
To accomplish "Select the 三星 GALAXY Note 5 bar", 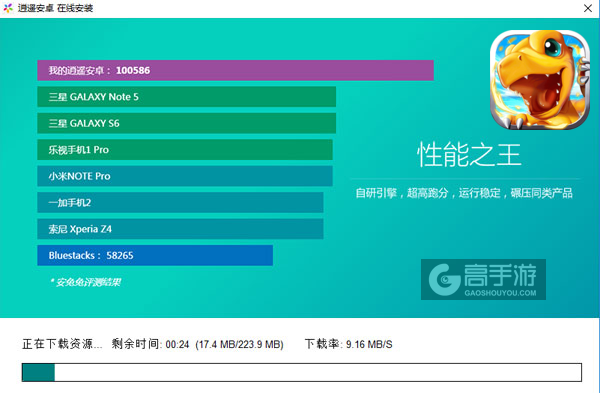I will (x=186, y=97).
